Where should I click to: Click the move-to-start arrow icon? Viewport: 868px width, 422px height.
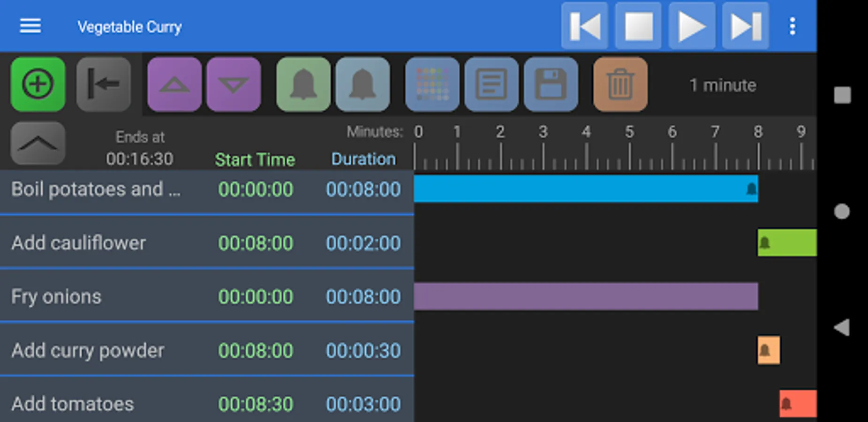[103, 84]
